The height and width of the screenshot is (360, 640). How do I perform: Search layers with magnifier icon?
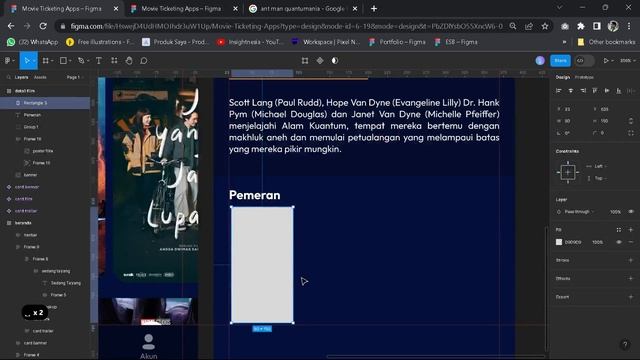coord(9,77)
